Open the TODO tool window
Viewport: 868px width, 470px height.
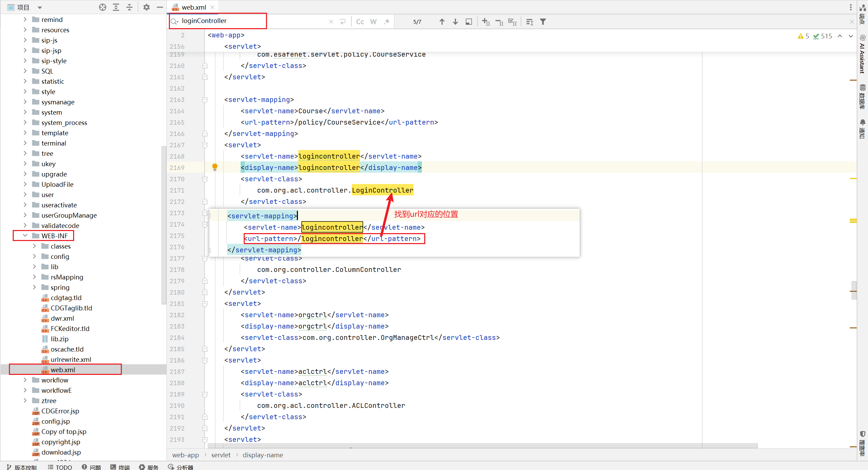60,467
